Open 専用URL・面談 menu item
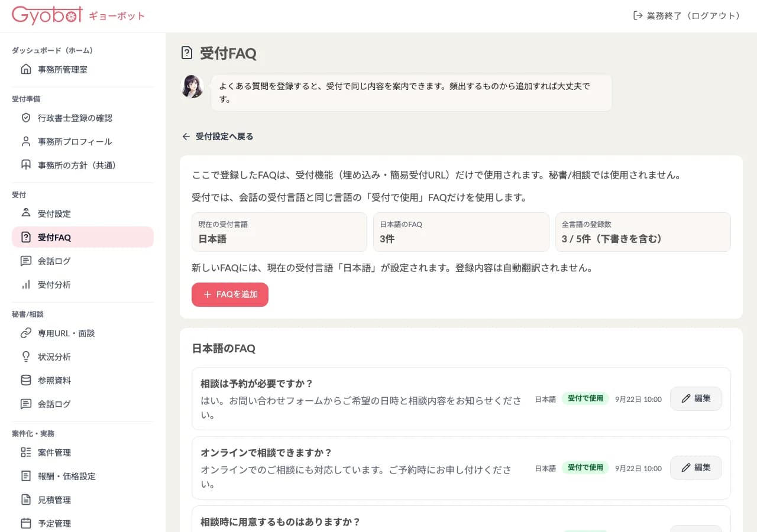Image resolution: width=757 pixels, height=532 pixels. (83, 333)
